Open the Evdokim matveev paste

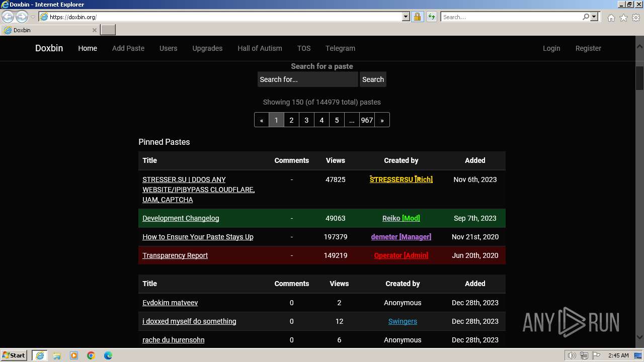170,303
